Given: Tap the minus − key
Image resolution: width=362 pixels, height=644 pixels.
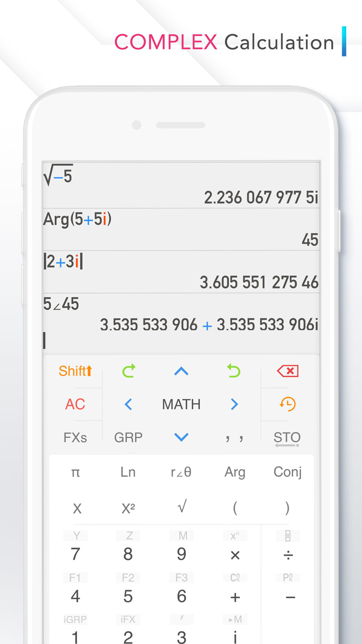Looking at the screenshot, I should tap(290, 597).
